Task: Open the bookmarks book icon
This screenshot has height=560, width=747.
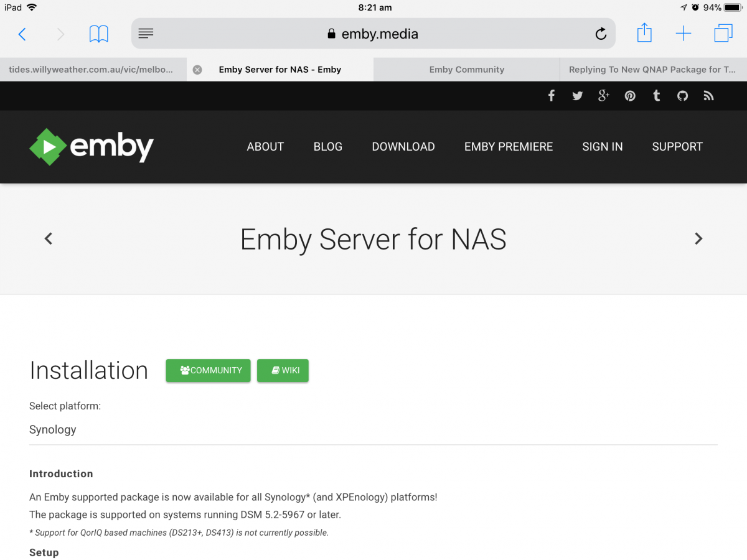Action: pyautogui.click(x=99, y=34)
